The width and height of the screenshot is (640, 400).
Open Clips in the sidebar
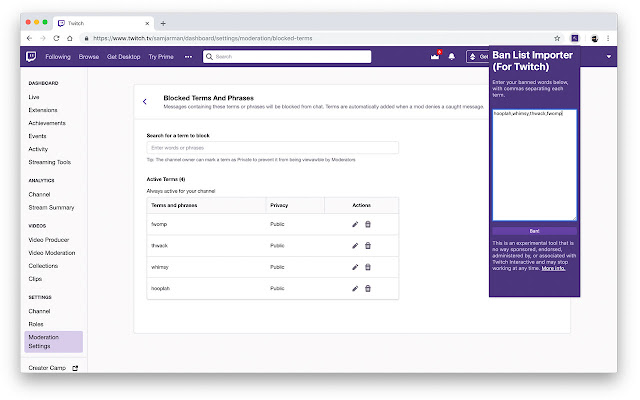pyautogui.click(x=35, y=279)
